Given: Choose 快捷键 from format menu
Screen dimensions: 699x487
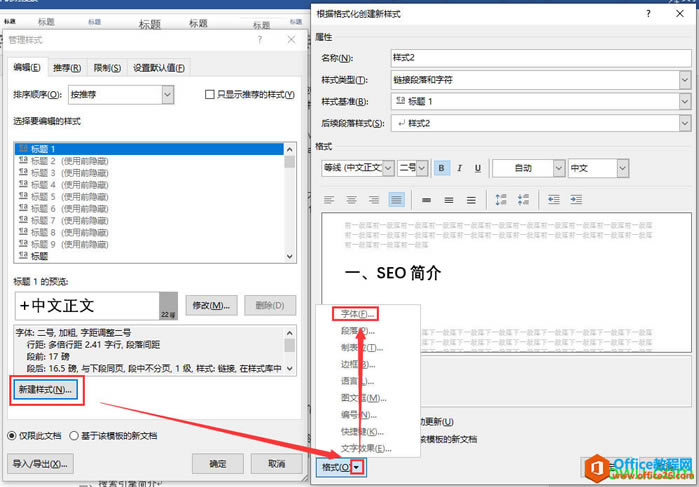Looking at the screenshot, I should (362, 432).
